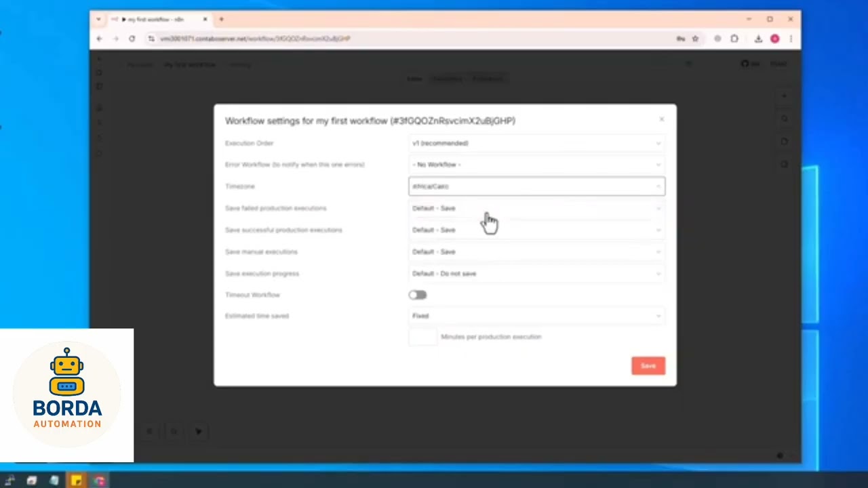This screenshot has width=868, height=488.
Task: Open the Chrome extensions puzzle icon
Action: (x=734, y=39)
